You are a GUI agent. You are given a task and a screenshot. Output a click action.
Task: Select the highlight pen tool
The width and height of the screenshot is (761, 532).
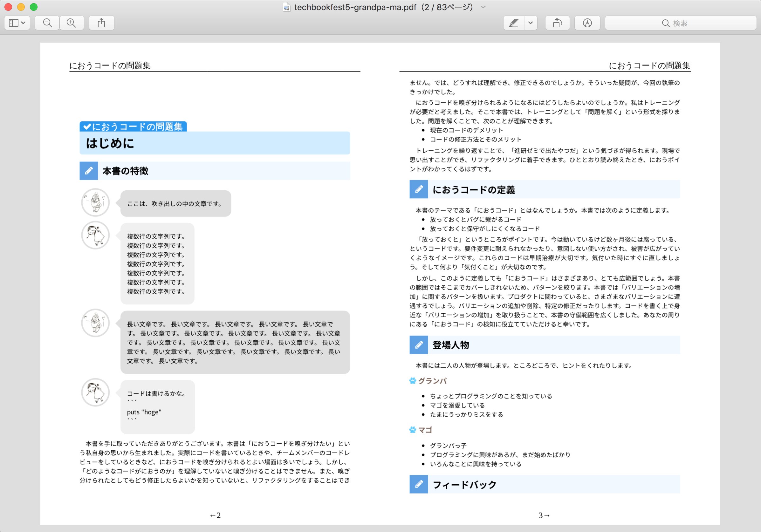pos(514,23)
